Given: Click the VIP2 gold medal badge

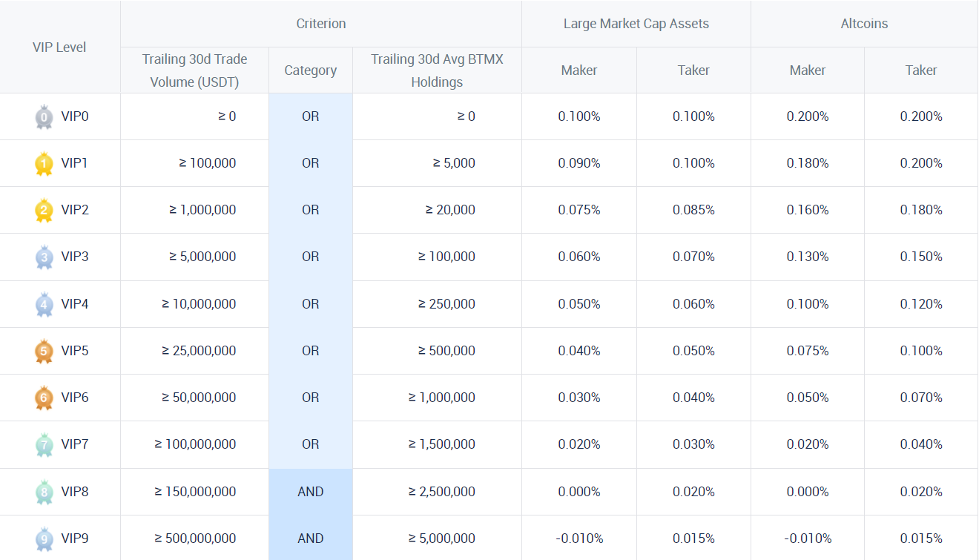Looking at the screenshot, I should pos(44,211).
